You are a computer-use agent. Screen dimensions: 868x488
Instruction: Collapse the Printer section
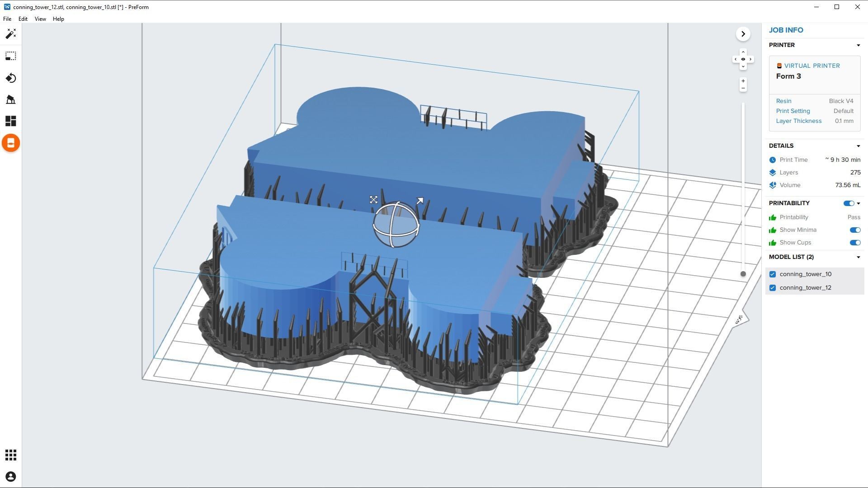(858, 45)
